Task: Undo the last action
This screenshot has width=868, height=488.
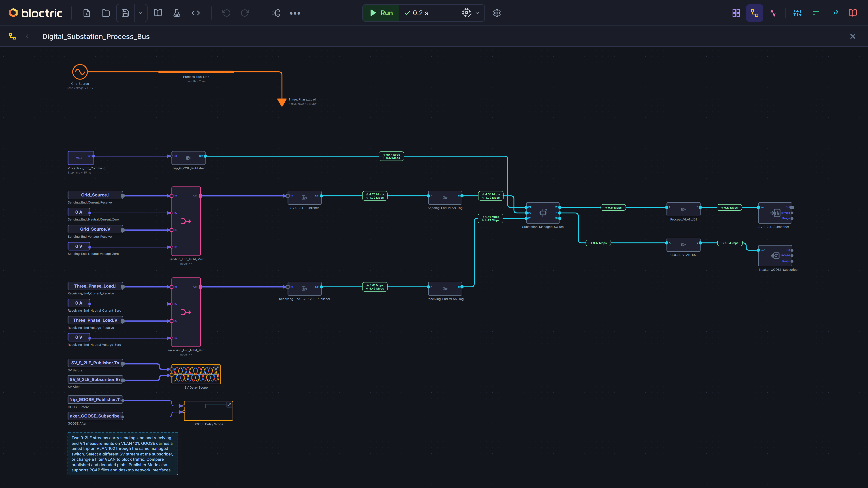Action: coord(226,13)
